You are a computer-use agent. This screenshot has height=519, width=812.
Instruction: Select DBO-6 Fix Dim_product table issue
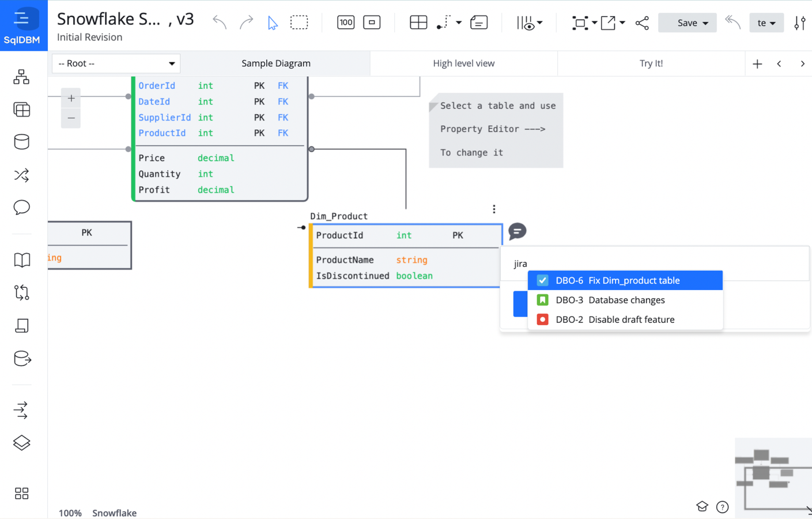pyautogui.click(x=625, y=280)
